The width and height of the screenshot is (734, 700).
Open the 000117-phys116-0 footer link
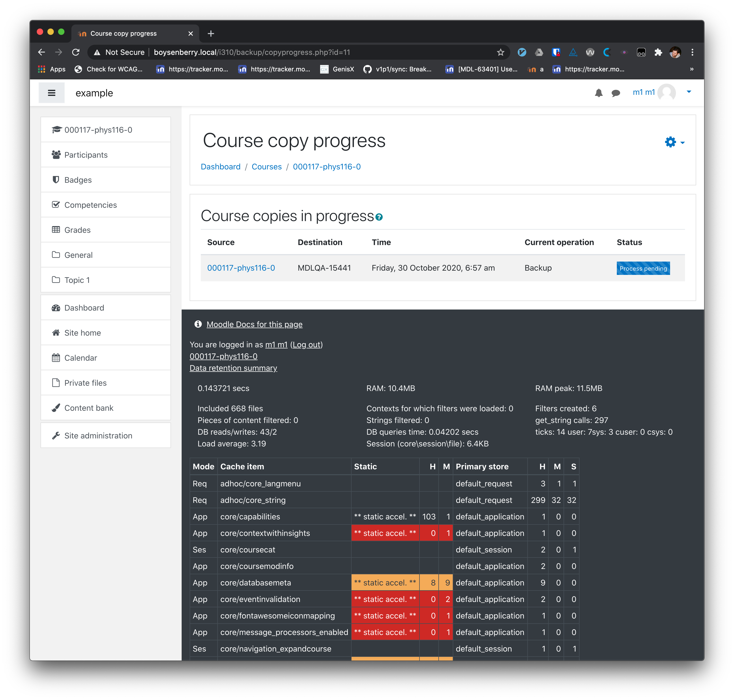click(223, 356)
